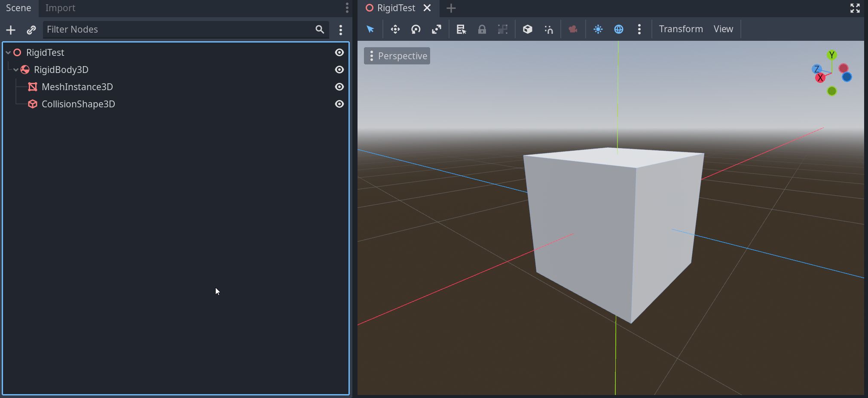The image size is (868, 398).
Task: Hide the CollisionShape3D node
Action: click(339, 104)
